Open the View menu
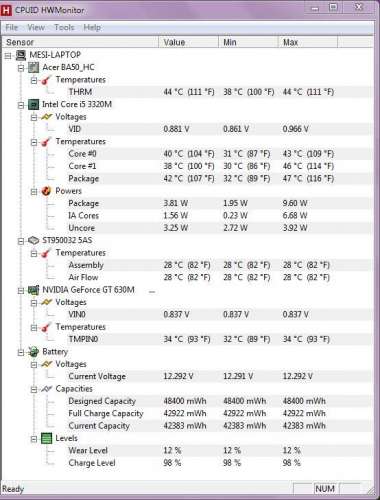Image resolution: width=380 pixels, height=500 pixels. click(x=36, y=27)
